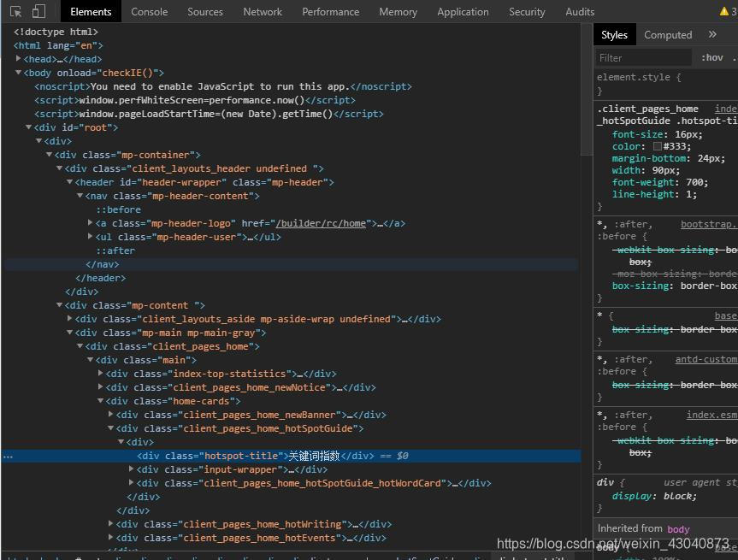Expand the client_pages_home_hotWriting div

pyautogui.click(x=110, y=523)
